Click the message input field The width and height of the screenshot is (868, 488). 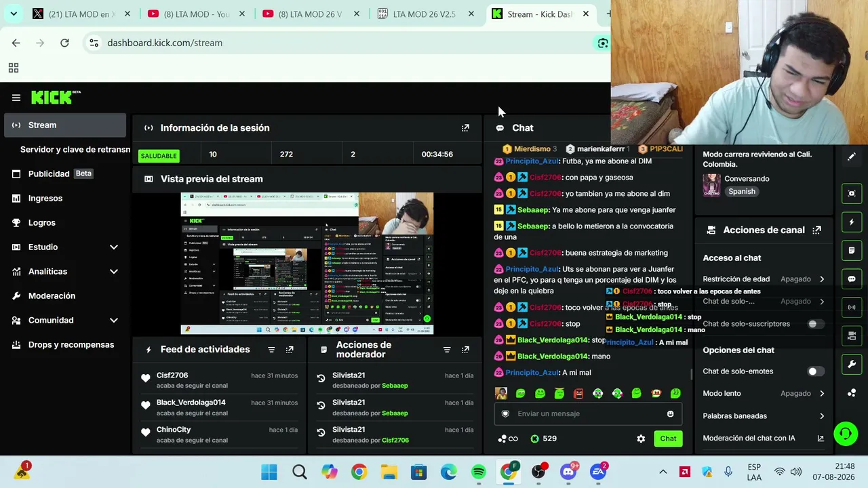[x=588, y=413]
